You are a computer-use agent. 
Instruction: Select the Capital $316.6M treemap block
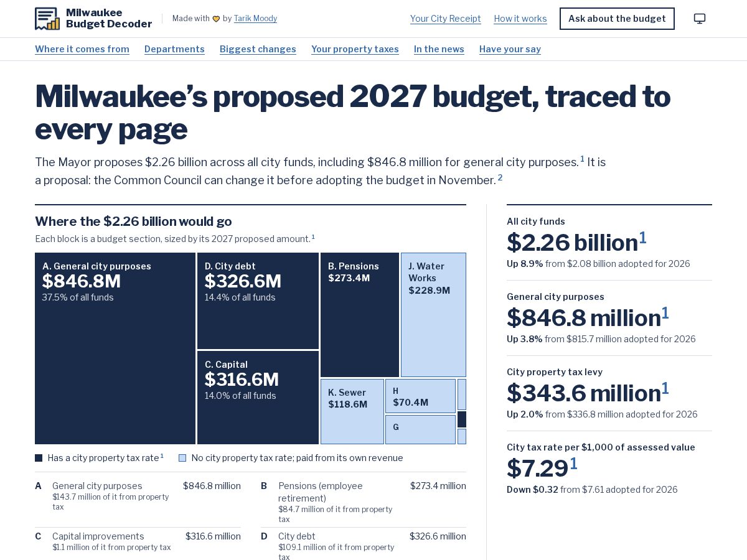tap(258, 398)
